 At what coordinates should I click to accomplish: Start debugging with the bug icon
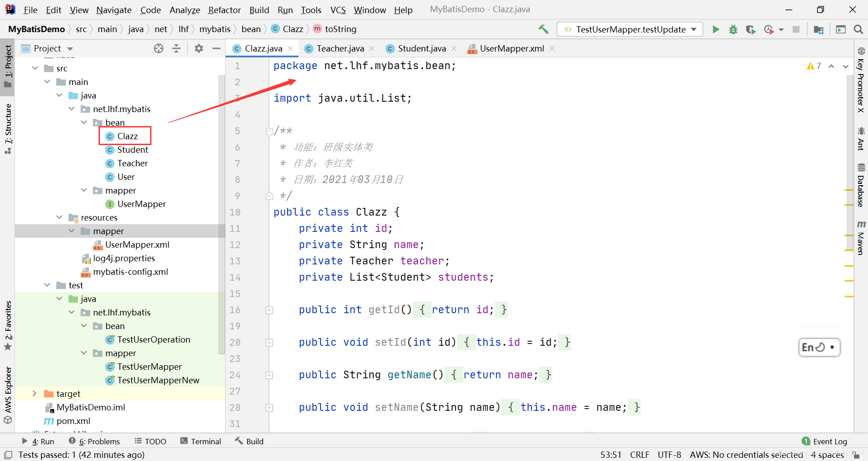pos(733,29)
